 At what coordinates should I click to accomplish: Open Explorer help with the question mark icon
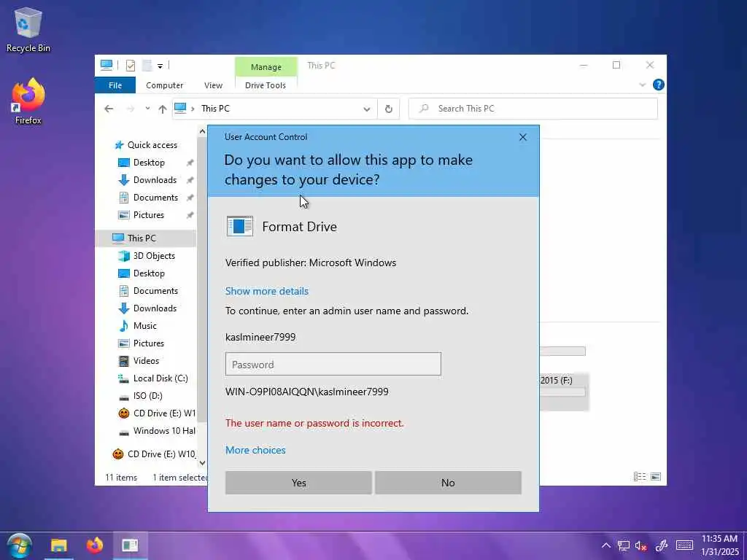659,85
